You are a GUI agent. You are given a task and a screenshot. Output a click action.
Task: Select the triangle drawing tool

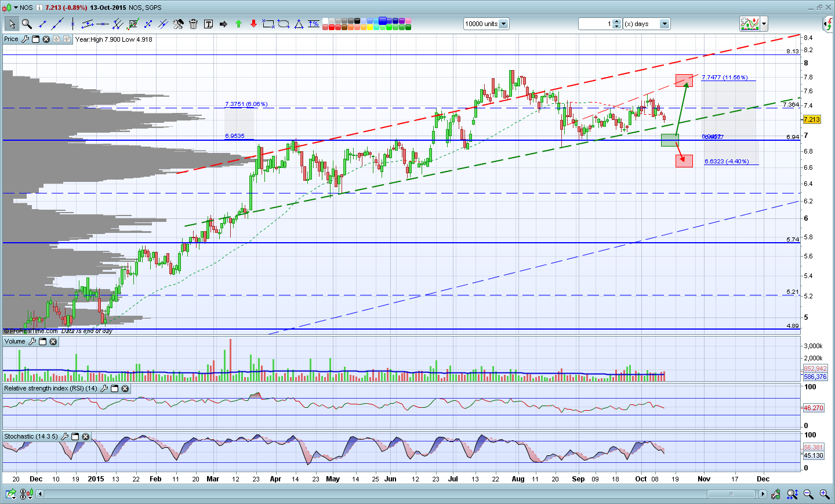click(299, 24)
